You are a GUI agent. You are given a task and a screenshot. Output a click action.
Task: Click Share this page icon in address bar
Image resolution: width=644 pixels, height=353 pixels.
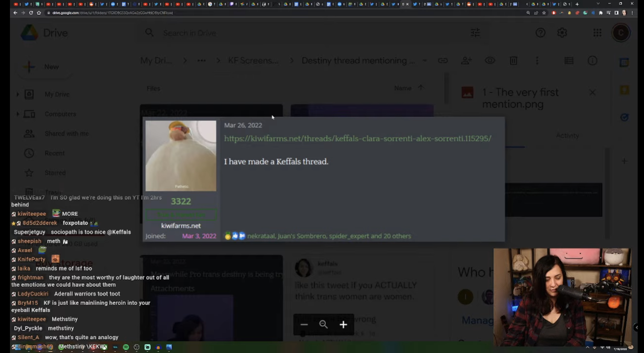click(536, 13)
